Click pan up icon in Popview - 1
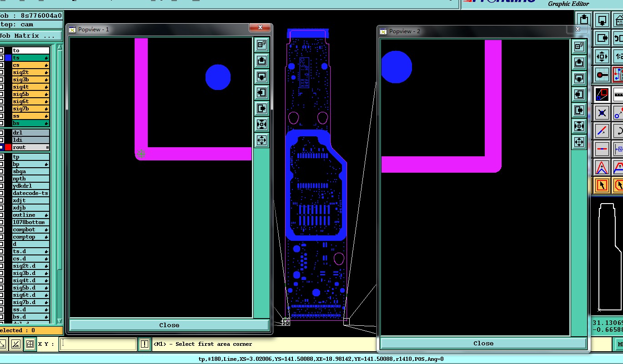623x364 pixels. (261, 60)
